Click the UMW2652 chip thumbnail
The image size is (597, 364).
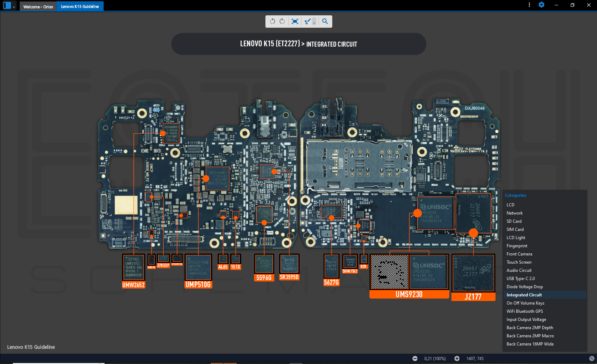[x=133, y=267]
